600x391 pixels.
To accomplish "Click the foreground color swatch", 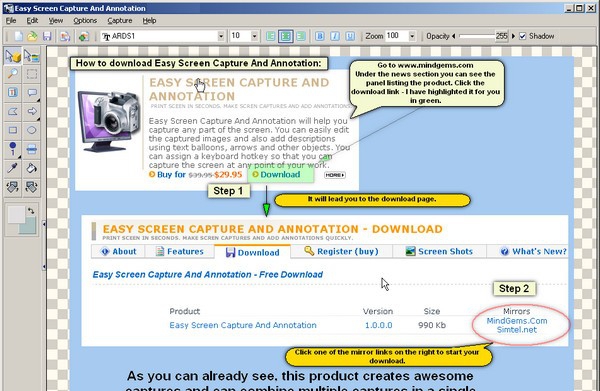I will 16,215.
